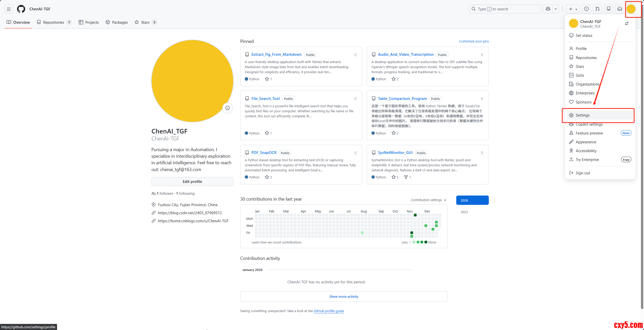Open the Copilot dropdown arrow
The width and height of the screenshot is (644, 330).
(555, 9)
